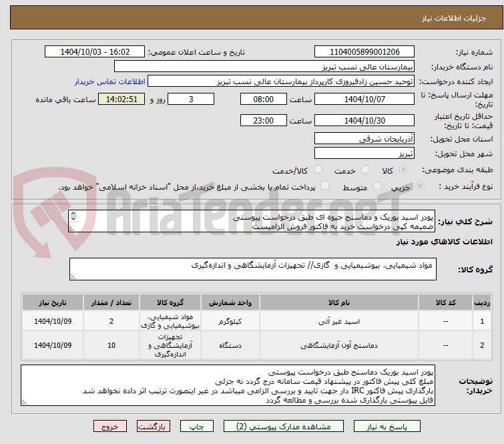Click the مواد شیمیایی، بیوشیمیایی و گازی cell

170,321
